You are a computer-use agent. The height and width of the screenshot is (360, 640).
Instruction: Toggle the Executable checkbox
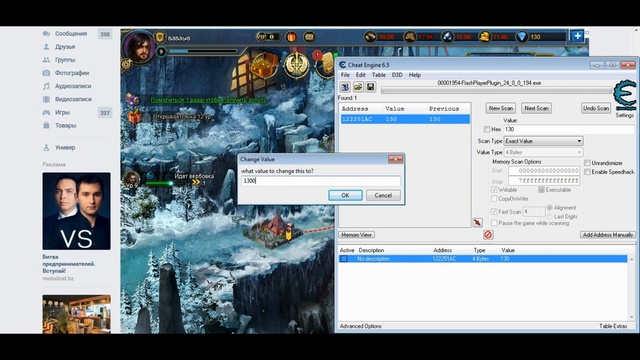coord(541,190)
